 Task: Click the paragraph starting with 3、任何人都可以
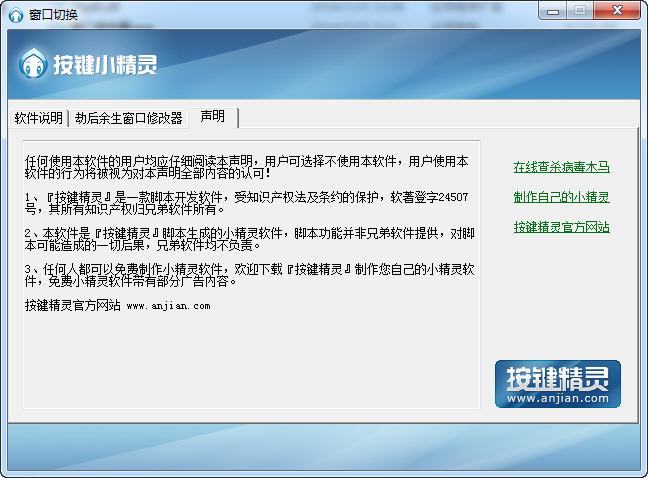click(249, 275)
